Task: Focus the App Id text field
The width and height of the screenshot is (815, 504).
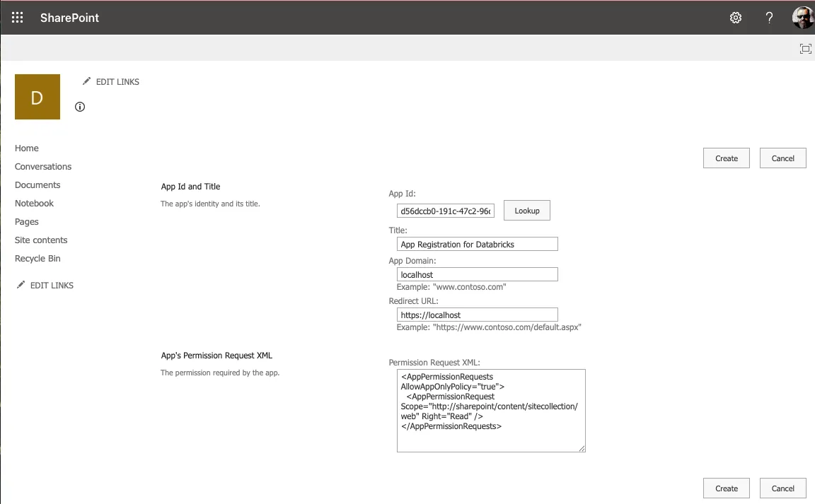Action: (x=446, y=211)
